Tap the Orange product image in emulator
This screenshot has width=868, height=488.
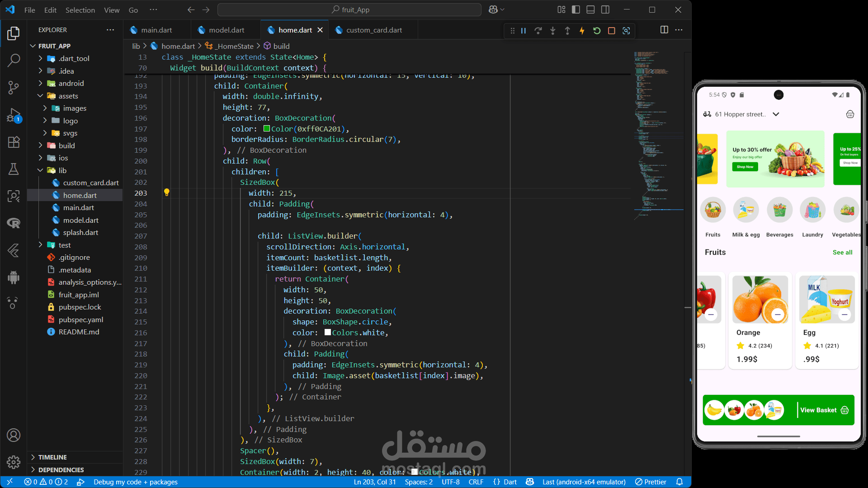click(760, 300)
